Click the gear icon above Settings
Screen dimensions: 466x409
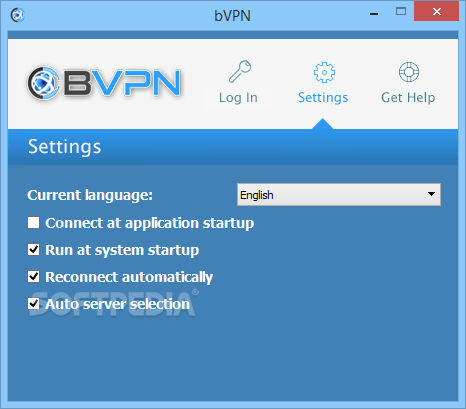point(324,72)
